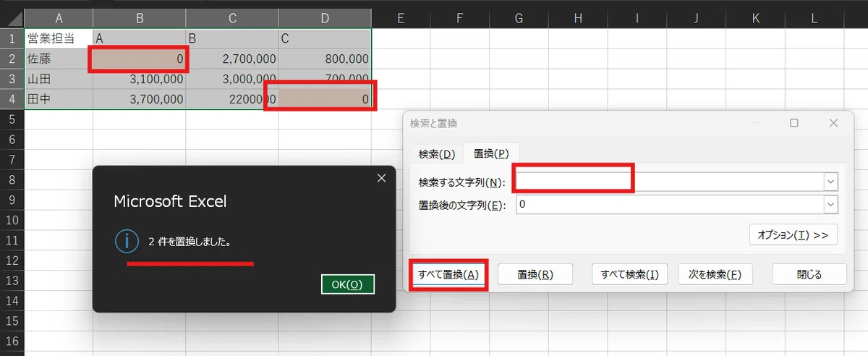
Task: Click header cell B1 containing A
Action: click(x=140, y=38)
